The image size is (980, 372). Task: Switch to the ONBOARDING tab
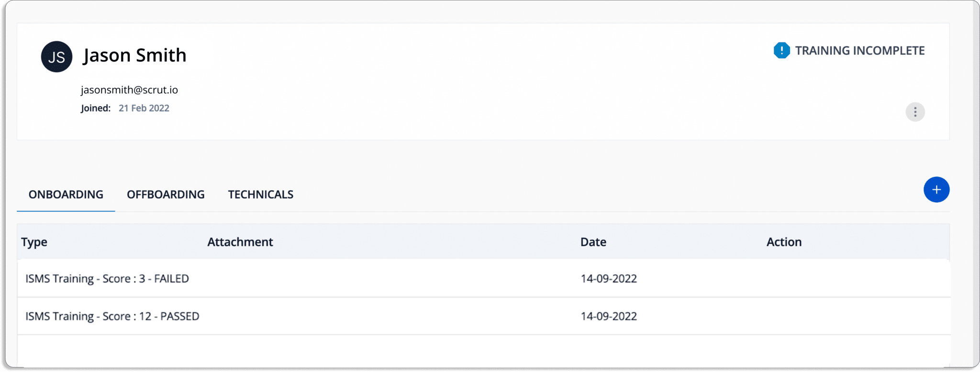point(66,195)
